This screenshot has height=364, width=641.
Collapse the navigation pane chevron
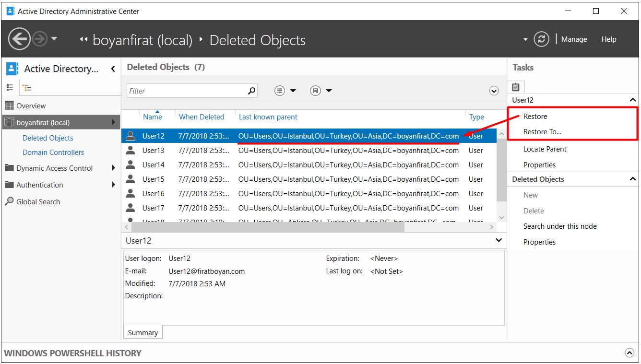(x=113, y=69)
